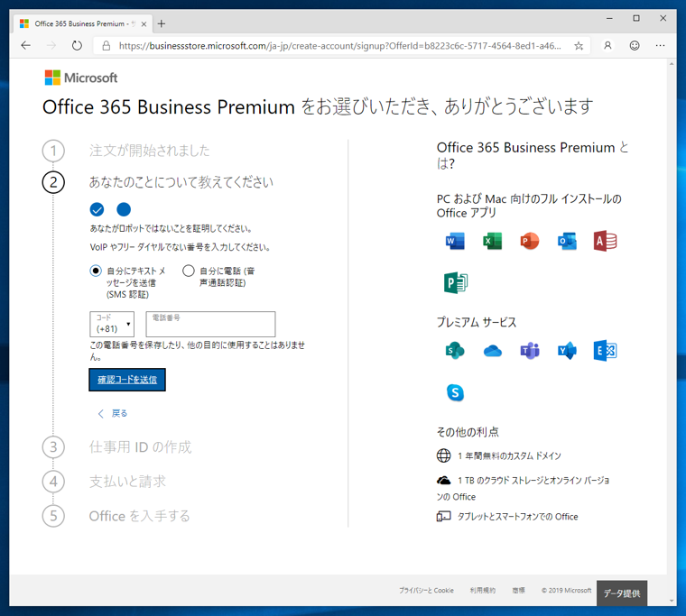
Task: Open the country code (+81) dropdown
Action: click(112, 324)
